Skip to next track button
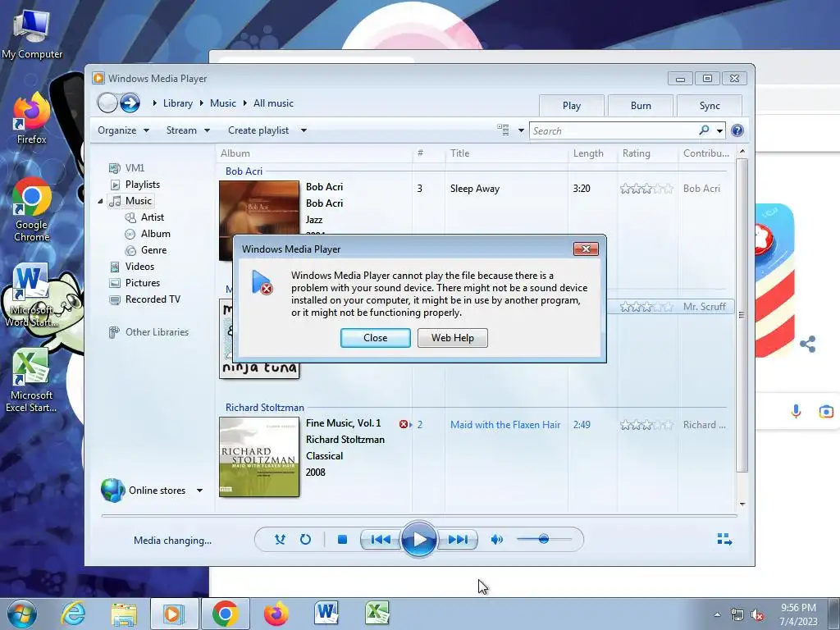 coord(457,540)
